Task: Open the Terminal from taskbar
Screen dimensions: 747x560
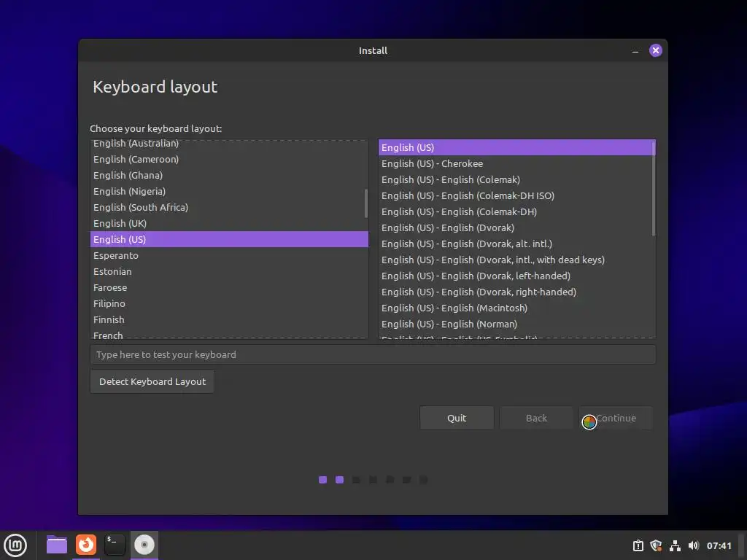Action: tap(115, 545)
